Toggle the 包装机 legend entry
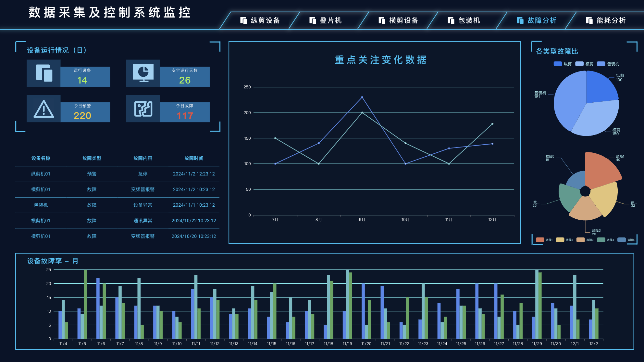 click(x=601, y=64)
